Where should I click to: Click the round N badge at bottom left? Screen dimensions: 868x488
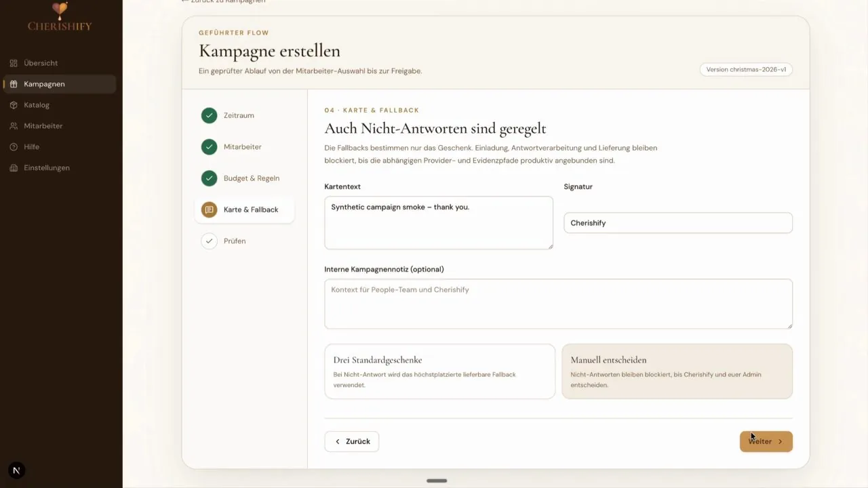click(16, 470)
